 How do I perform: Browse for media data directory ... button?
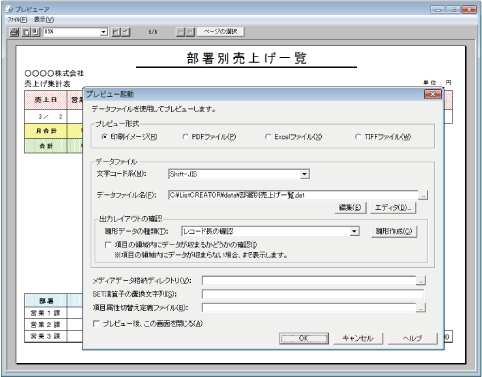421,281
